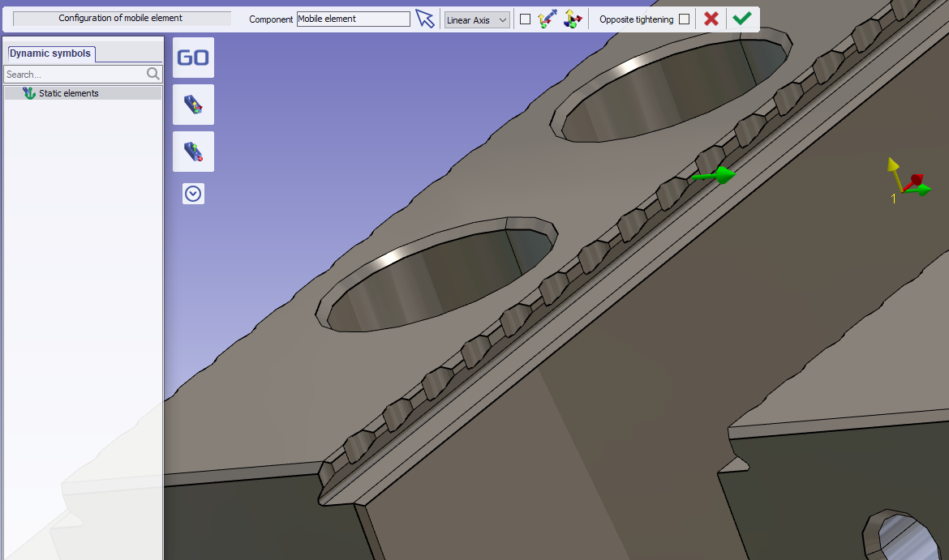The height and width of the screenshot is (560, 949).
Task: Click the coordinate triad icon in the toolbar
Action: (573, 19)
